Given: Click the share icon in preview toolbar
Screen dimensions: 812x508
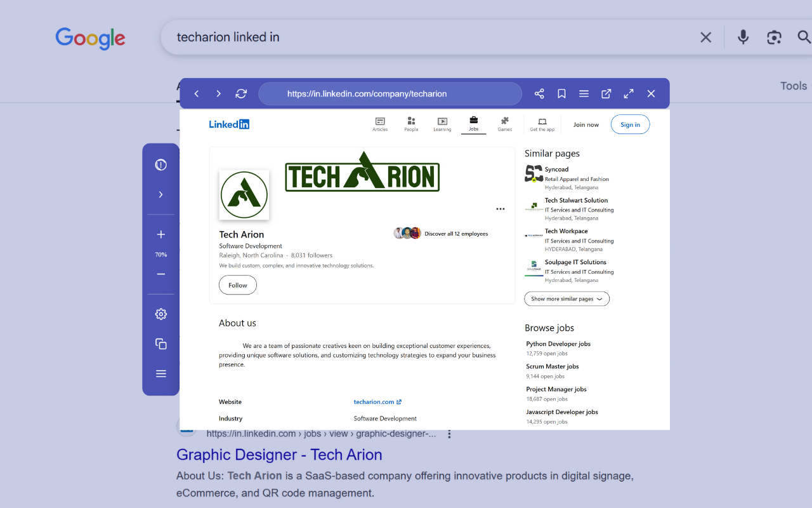Looking at the screenshot, I should pyautogui.click(x=539, y=94).
